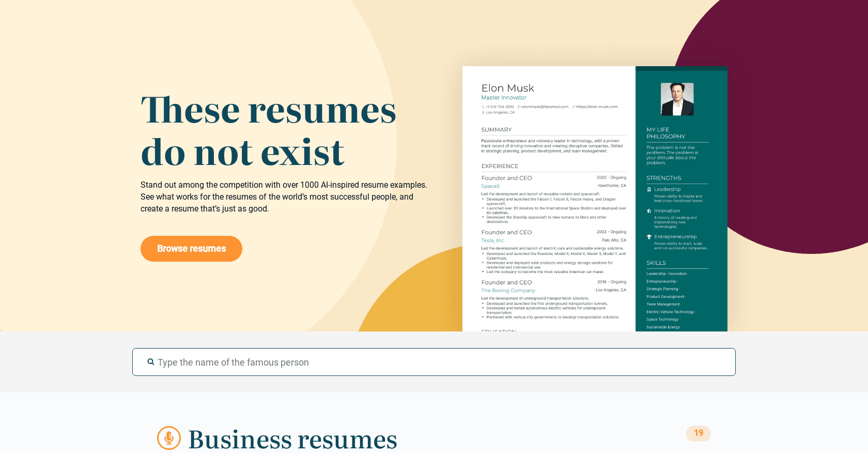Focus the famous person search field

[434, 362]
